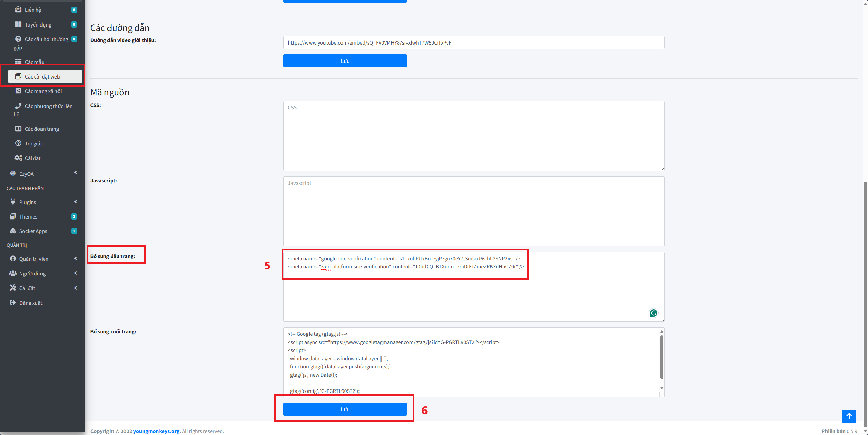Click the resize handle of Javascript textarea

click(662, 244)
